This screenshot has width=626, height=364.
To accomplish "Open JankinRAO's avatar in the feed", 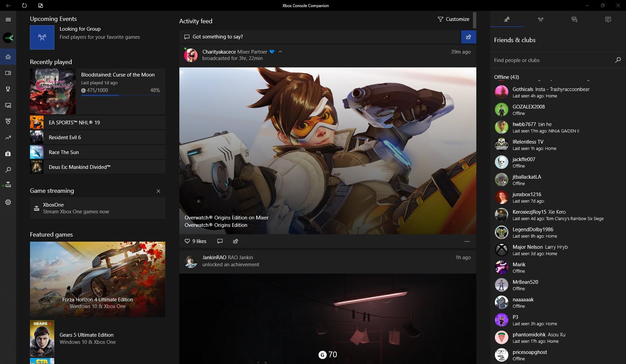I will [191, 261].
